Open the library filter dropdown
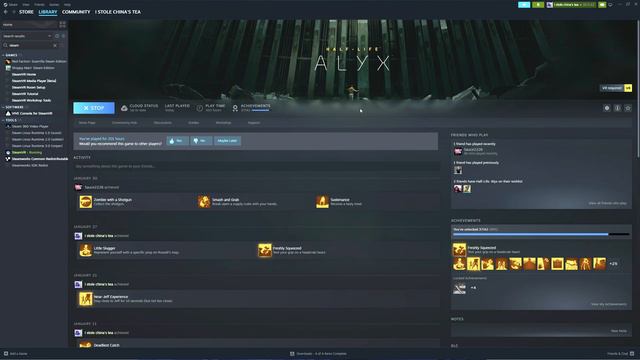Viewport: 640px width, 360px height. pyautogui.click(x=49, y=36)
